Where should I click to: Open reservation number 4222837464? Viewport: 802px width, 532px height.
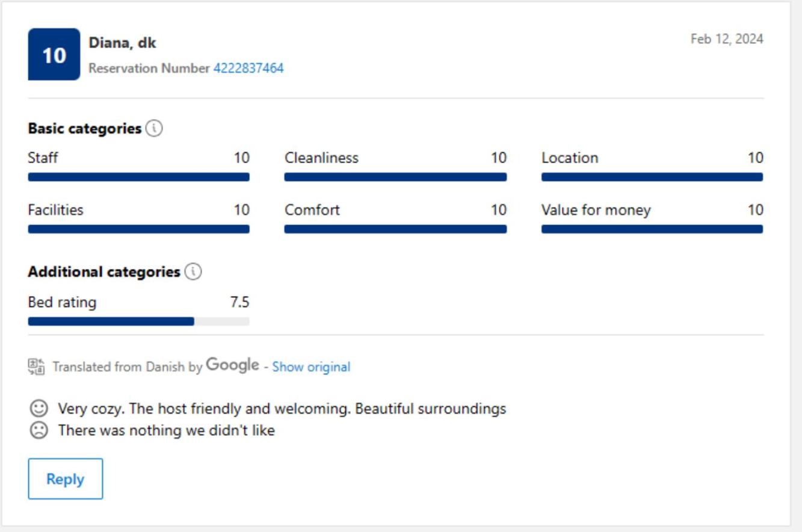click(x=248, y=68)
